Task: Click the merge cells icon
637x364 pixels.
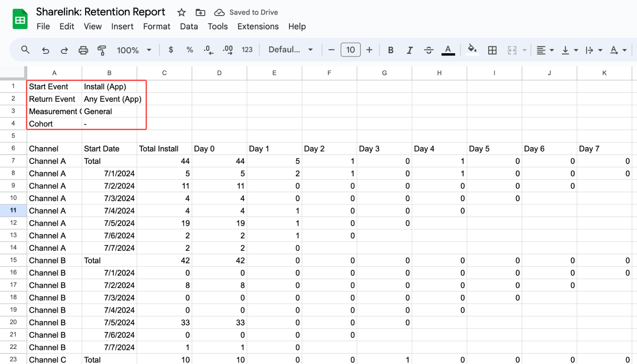Action: tap(512, 50)
